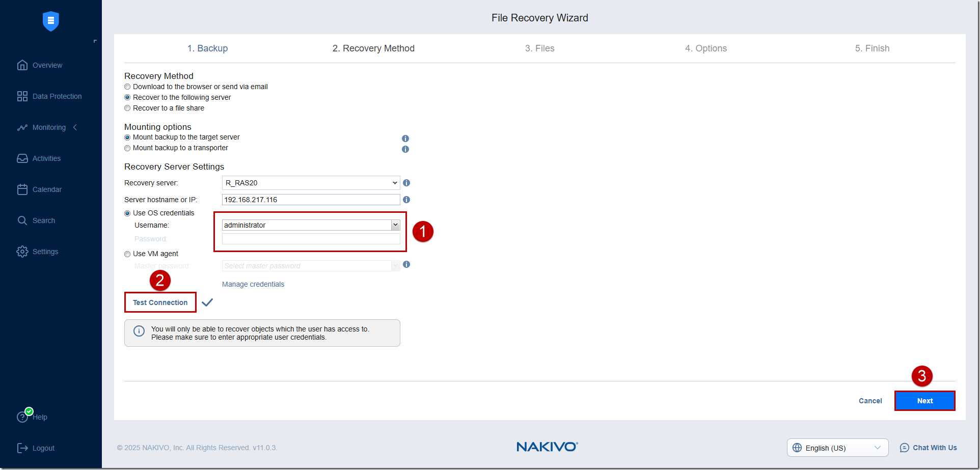Click the Logout link
The image size is (980, 470).
point(43,448)
